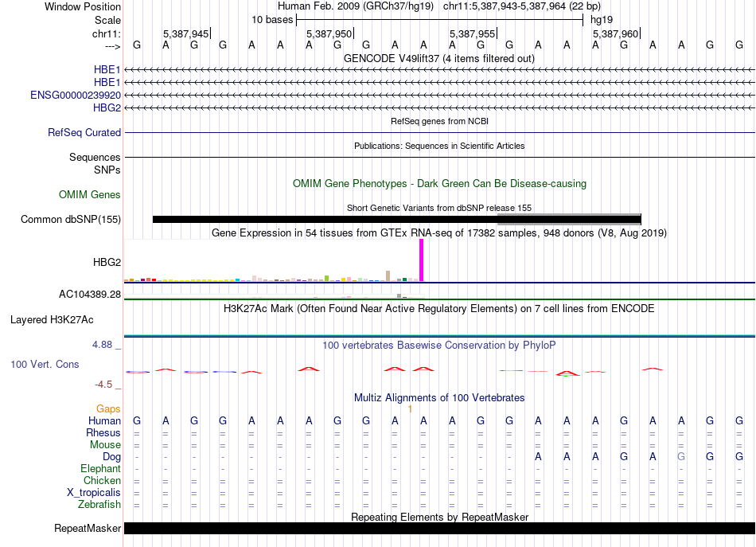Viewport: 756px width, 547px height.
Task: Click the GTEx 'Gene Expression in 54 tissues' title
Action: (439, 233)
